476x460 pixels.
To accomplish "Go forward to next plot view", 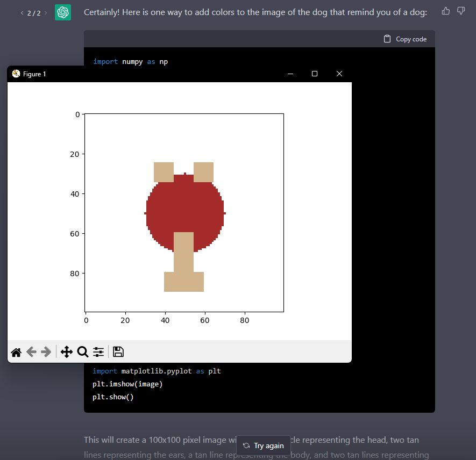I will (47, 352).
